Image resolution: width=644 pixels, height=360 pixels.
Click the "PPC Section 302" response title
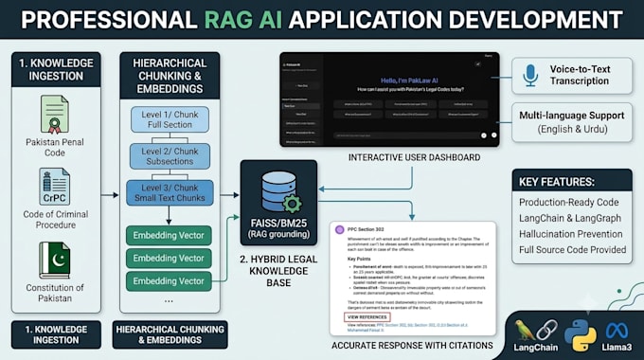[366, 229]
